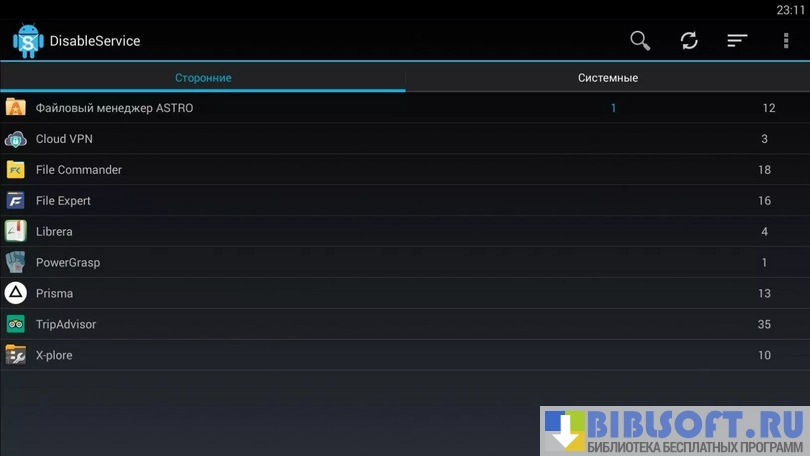
Task: Open the Файловый менеджер ASTRO entry
Action: [x=114, y=108]
